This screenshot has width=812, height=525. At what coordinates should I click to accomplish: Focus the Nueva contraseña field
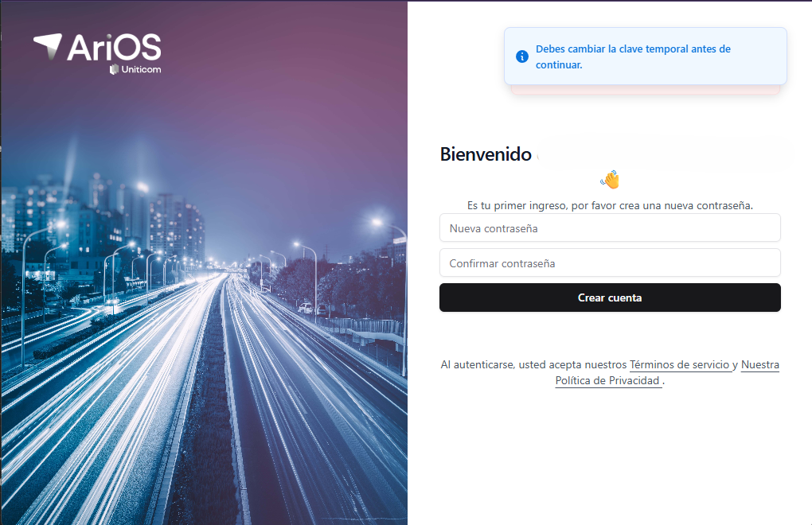(610, 228)
